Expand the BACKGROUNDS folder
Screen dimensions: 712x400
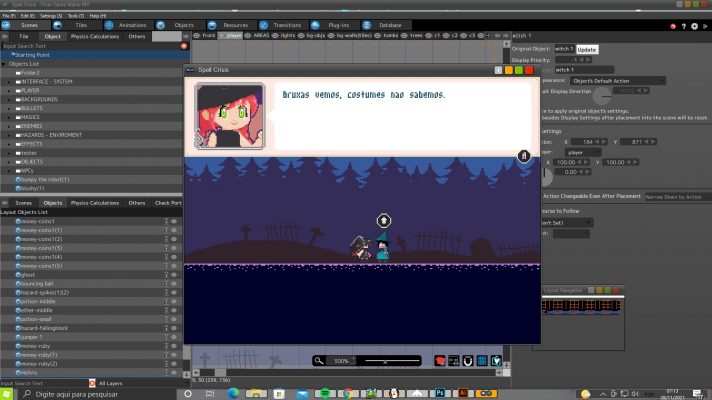click(9, 99)
